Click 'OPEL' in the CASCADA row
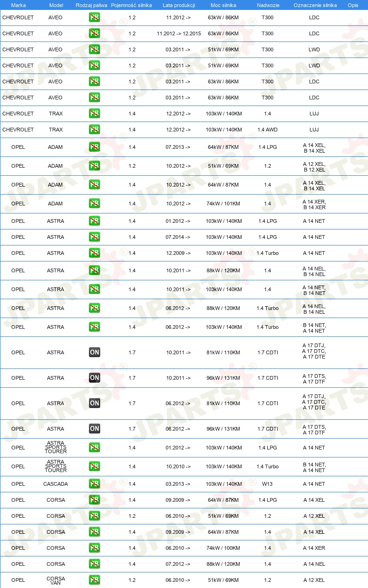The height and width of the screenshot is (588, 368). point(18,484)
